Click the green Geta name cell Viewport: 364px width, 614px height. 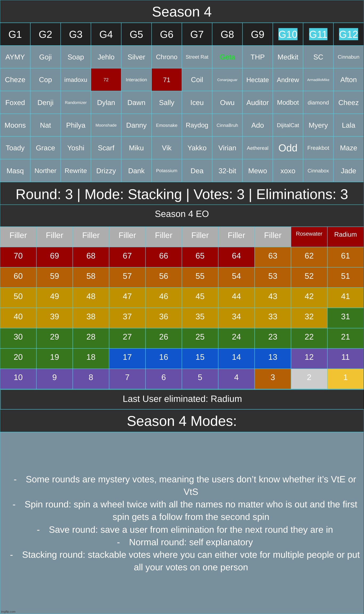(227, 57)
